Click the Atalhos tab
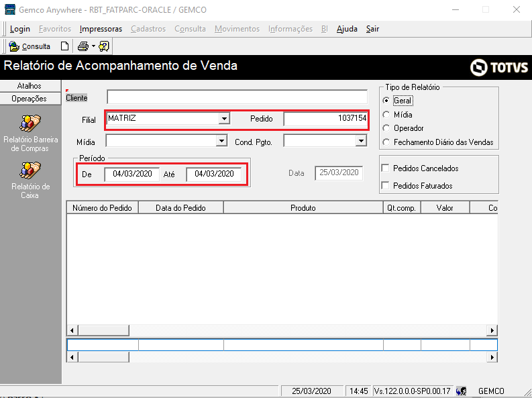Screen dimensions: 532x398 30,86
